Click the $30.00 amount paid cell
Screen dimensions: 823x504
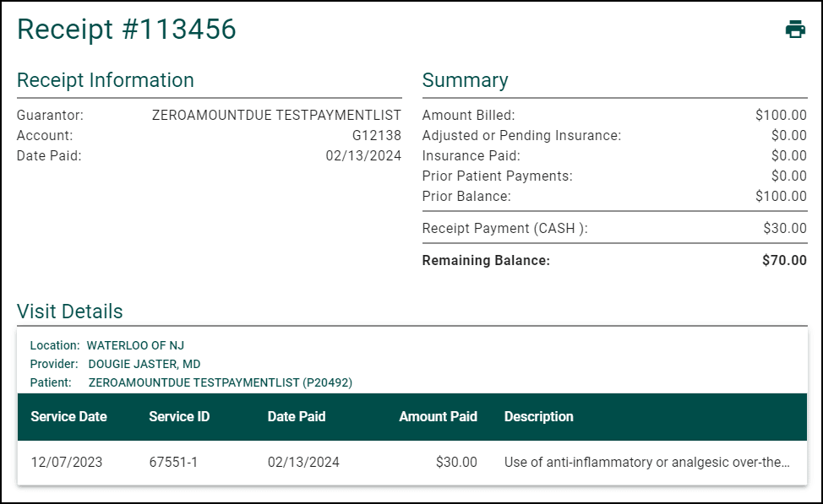pos(456,462)
